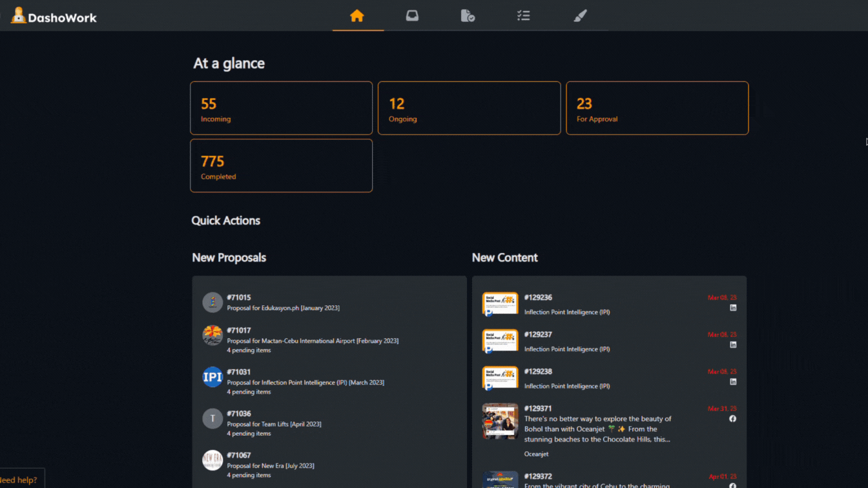868x488 pixels.
Task: Open proposal #71015 for Edukasyon.ph
Action: point(329,302)
